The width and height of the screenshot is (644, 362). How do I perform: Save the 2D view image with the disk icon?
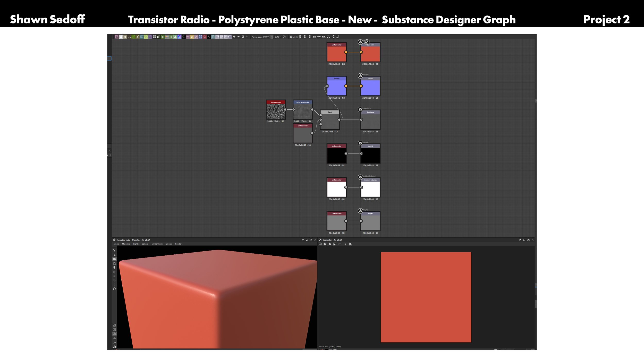(325, 244)
